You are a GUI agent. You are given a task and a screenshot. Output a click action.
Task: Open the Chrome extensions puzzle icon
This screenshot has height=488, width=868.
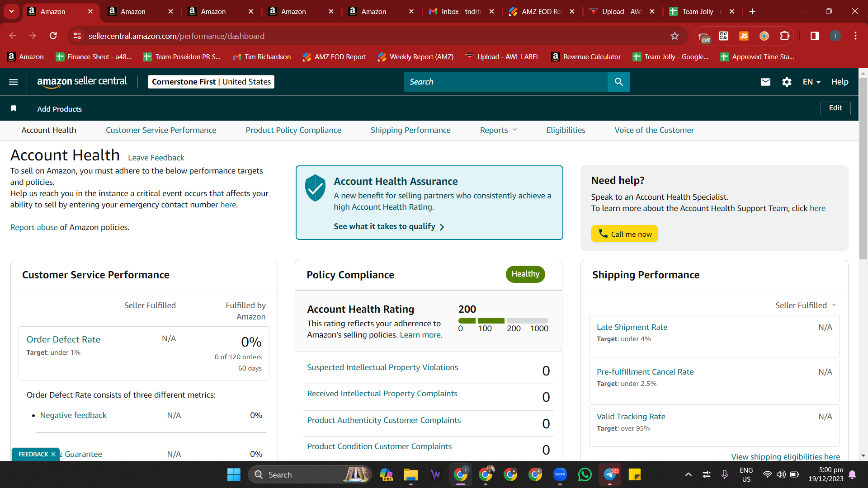point(785,36)
